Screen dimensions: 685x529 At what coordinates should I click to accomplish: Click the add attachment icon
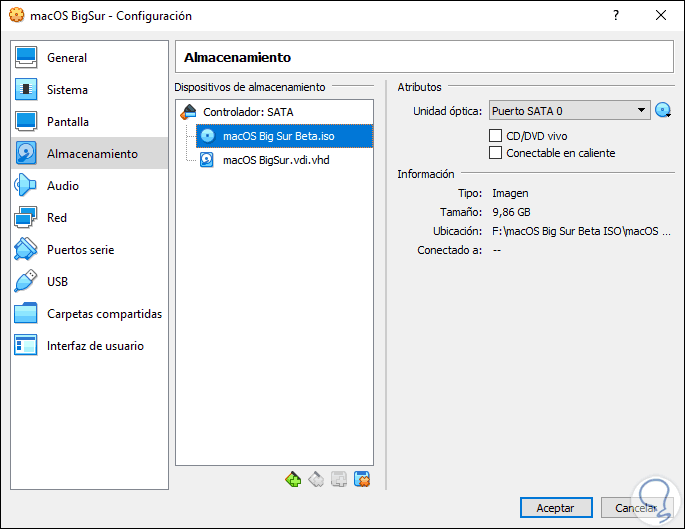click(339, 480)
